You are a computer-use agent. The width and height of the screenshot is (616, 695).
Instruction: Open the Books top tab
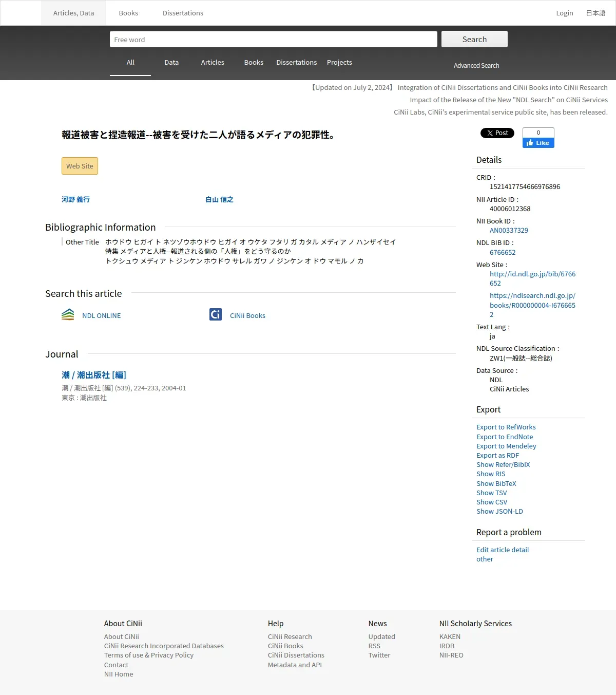128,13
